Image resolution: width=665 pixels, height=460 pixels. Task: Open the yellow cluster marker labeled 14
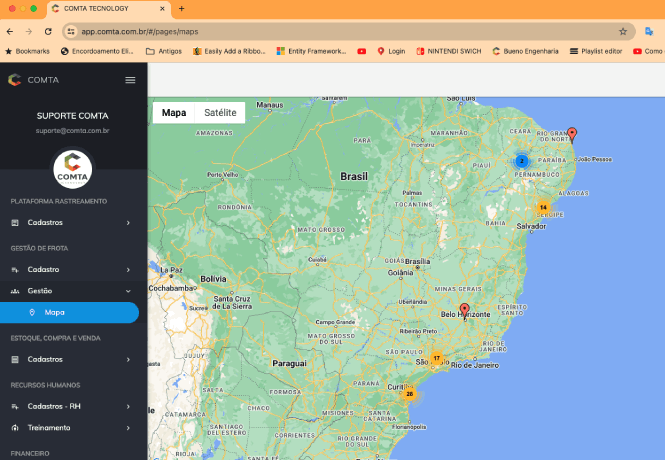(x=543, y=207)
